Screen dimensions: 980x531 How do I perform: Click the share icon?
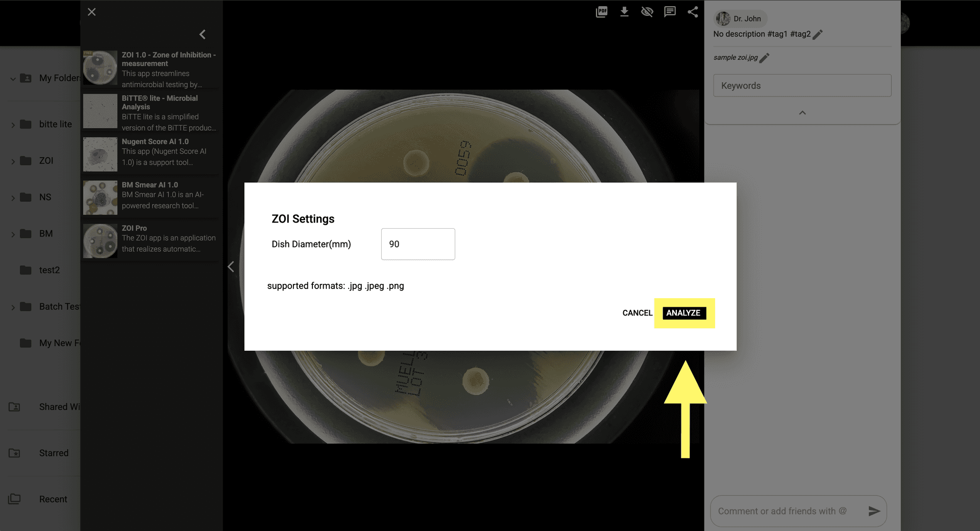pyautogui.click(x=693, y=12)
